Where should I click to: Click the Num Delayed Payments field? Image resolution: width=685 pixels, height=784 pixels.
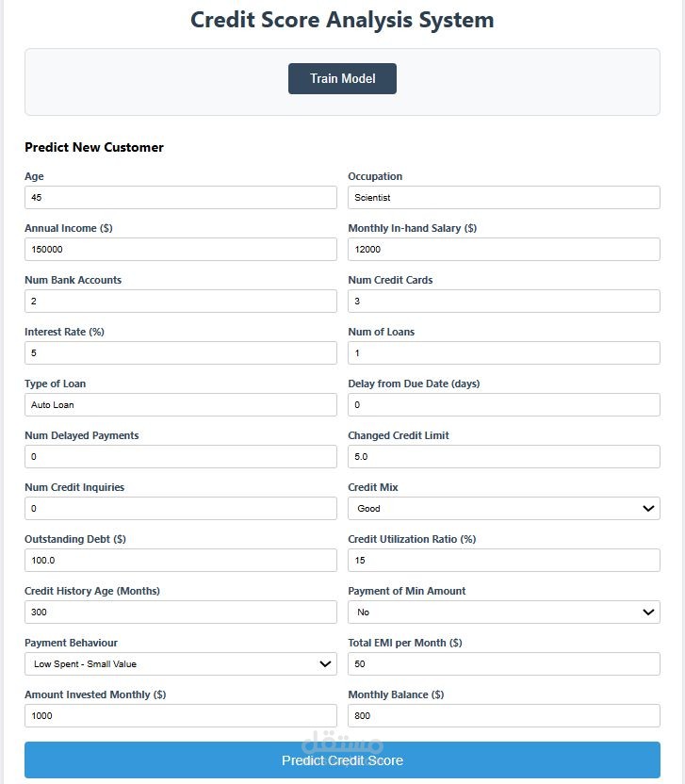tap(180, 456)
